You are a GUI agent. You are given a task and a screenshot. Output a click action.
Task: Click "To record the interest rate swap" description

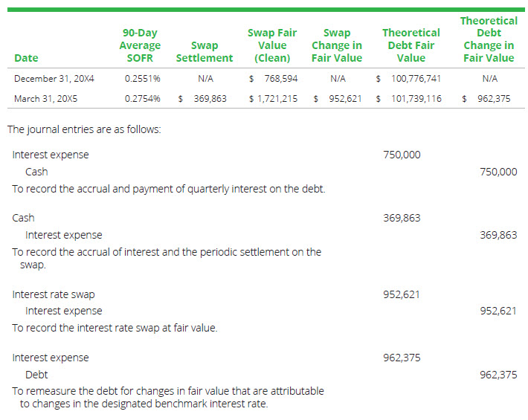115,328
